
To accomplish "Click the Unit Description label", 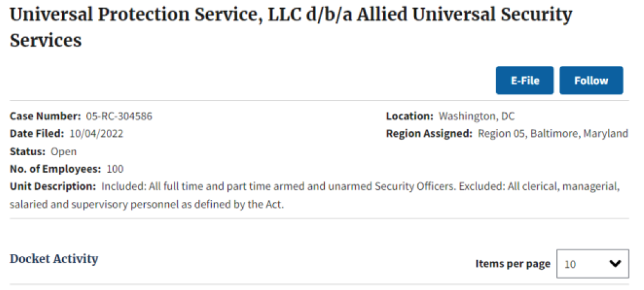I will pyautogui.click(x=53, y=186).
